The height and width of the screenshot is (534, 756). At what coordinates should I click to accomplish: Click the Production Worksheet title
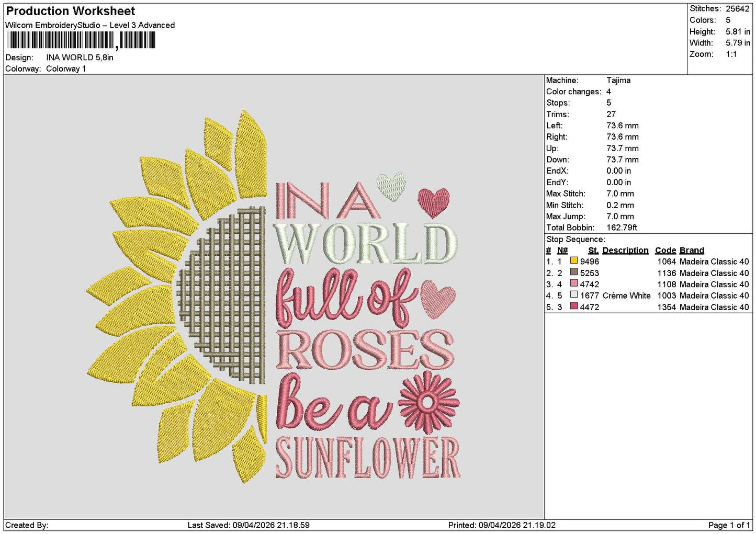(70, 11)
